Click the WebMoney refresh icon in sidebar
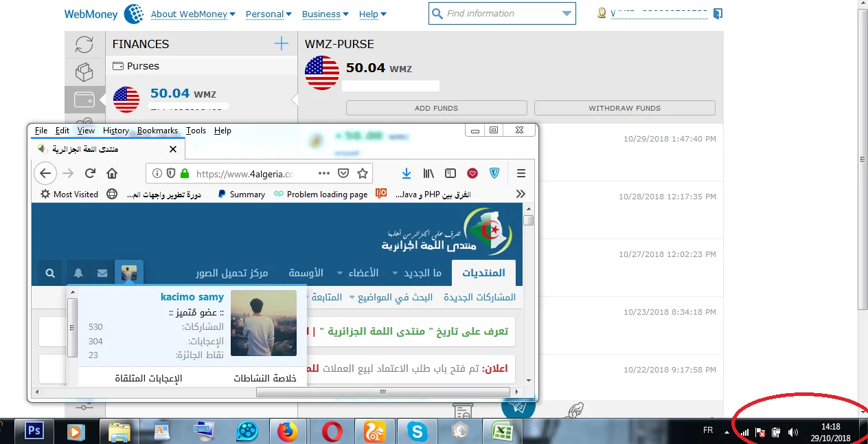868x444 pixels. coord(84,45)
